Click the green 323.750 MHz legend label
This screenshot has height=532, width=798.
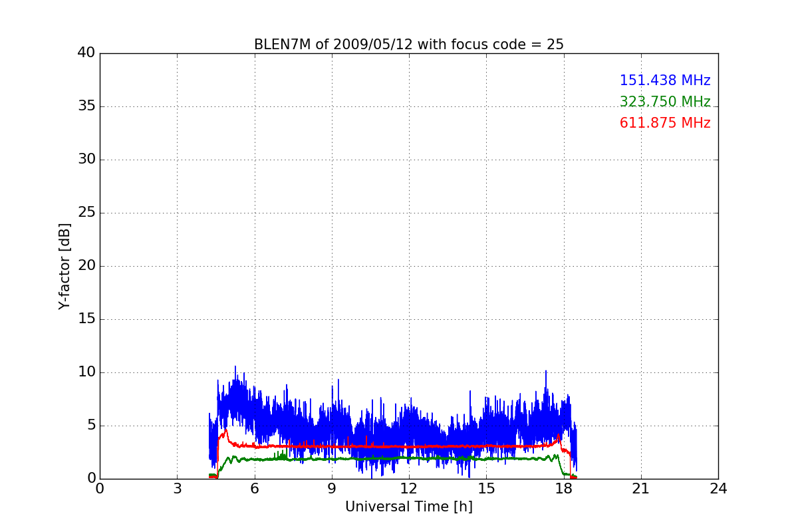664,102
